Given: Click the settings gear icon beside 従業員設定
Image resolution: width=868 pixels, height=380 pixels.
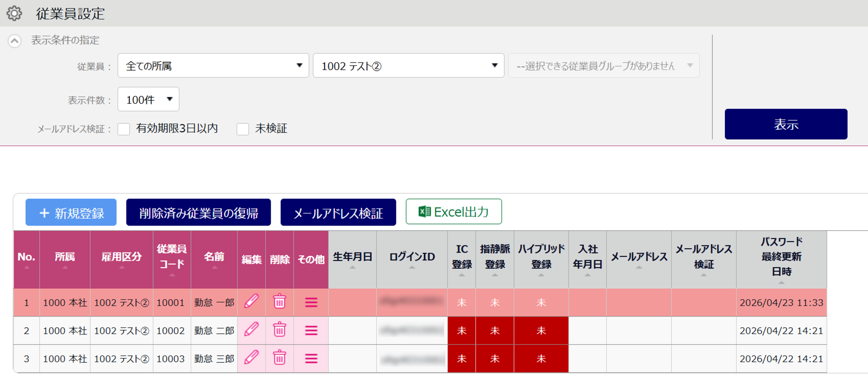Looking at the screenshot, I should [x=14, y=14].
